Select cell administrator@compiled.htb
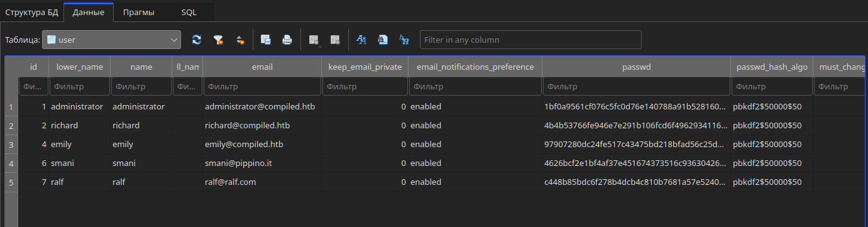This screenshot has width=868, height=227. pos(262,107)
